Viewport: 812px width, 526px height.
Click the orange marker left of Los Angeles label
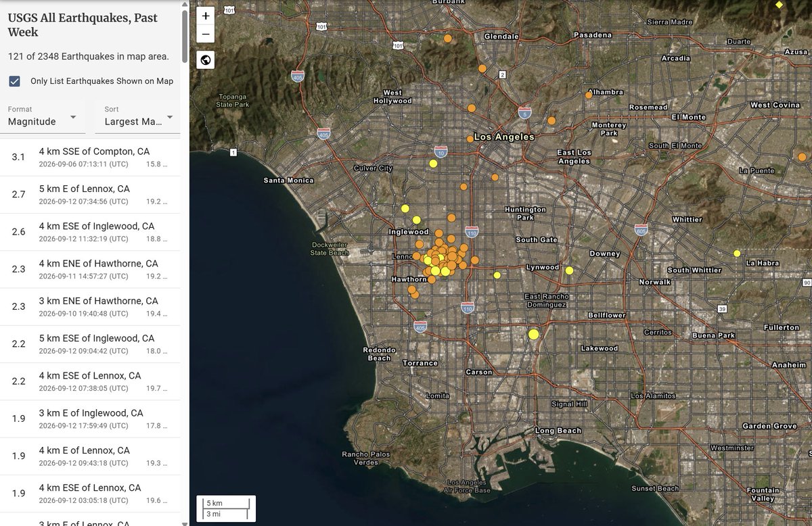click(x=470, y=139)
